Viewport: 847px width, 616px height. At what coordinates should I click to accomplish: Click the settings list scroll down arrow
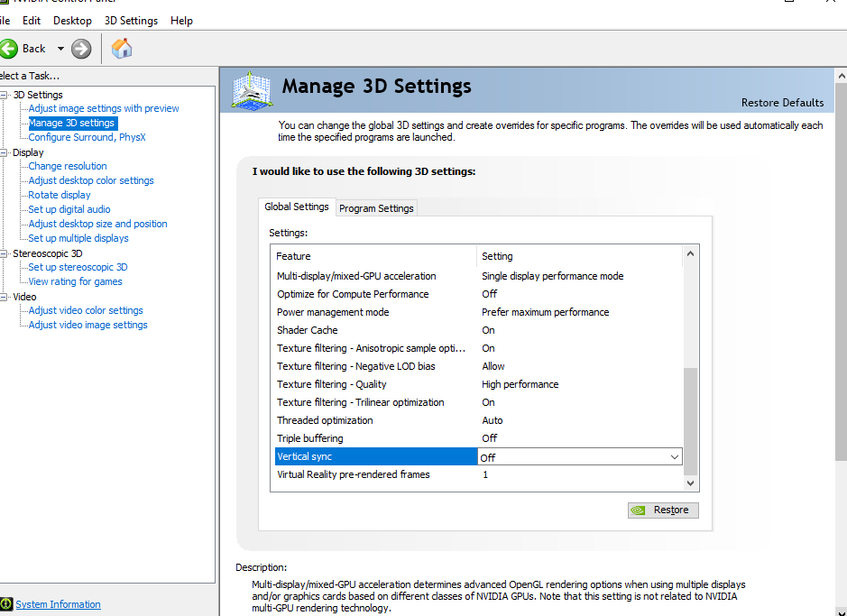690,483
